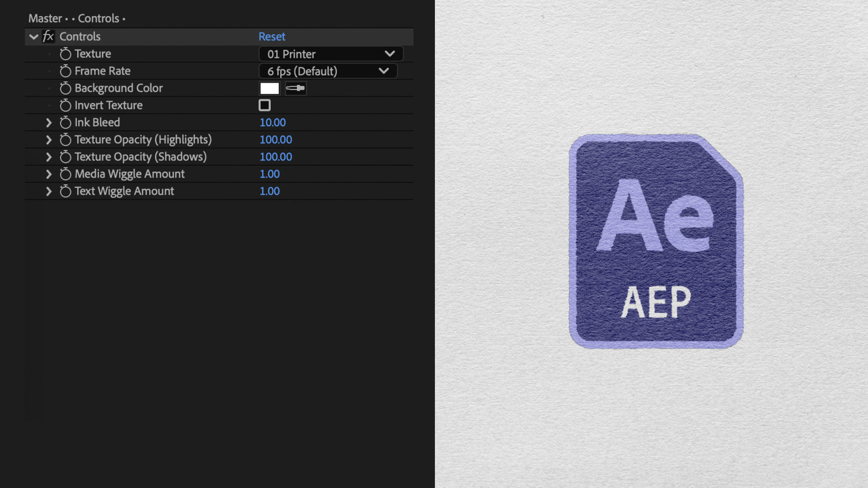Open the white Background Color swatch
The image size is (868, 488).
coord(270,88)
